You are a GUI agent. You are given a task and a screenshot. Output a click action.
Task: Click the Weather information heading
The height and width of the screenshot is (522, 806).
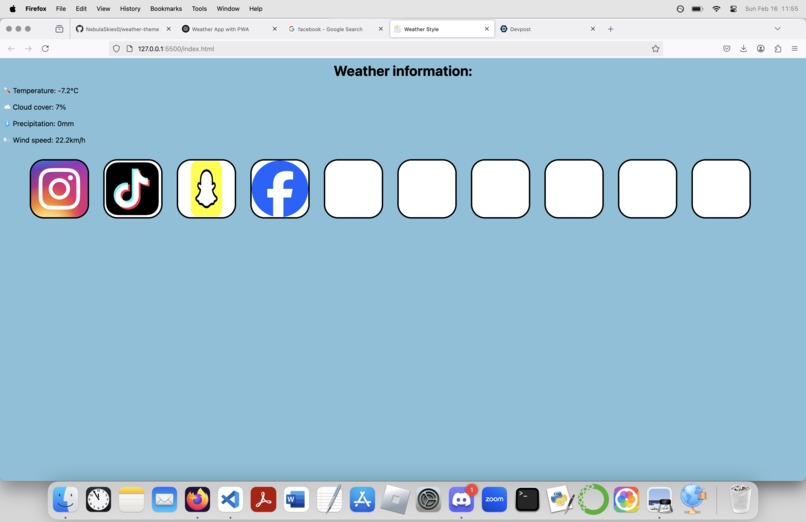click(403, 71)
